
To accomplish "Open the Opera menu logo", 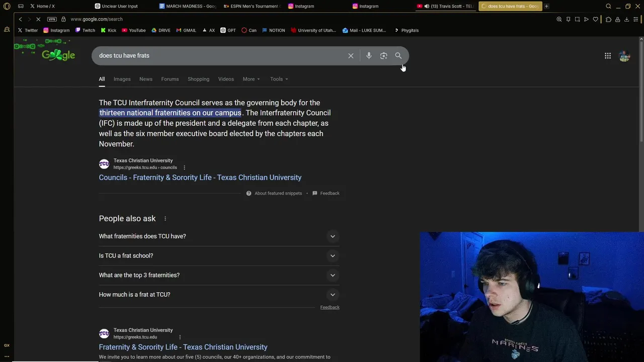I will 7,6.
